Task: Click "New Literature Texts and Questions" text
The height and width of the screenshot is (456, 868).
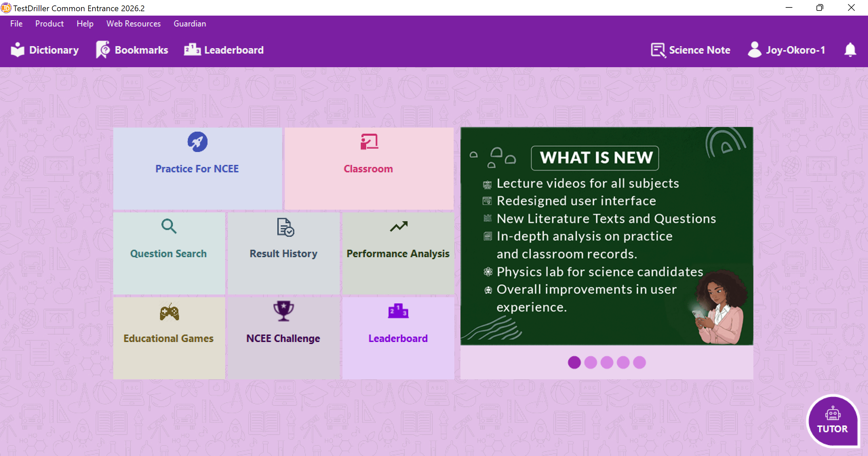Action: pyautogui.click(x=606, y=218)
